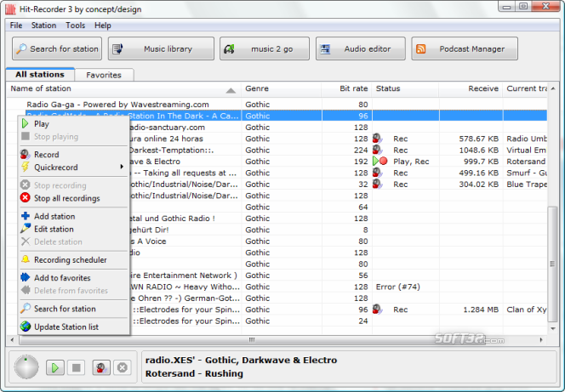The width and height of the screenshot is (565, 392).
Task: Open the File menu
Action: click(x=16, y=26)
